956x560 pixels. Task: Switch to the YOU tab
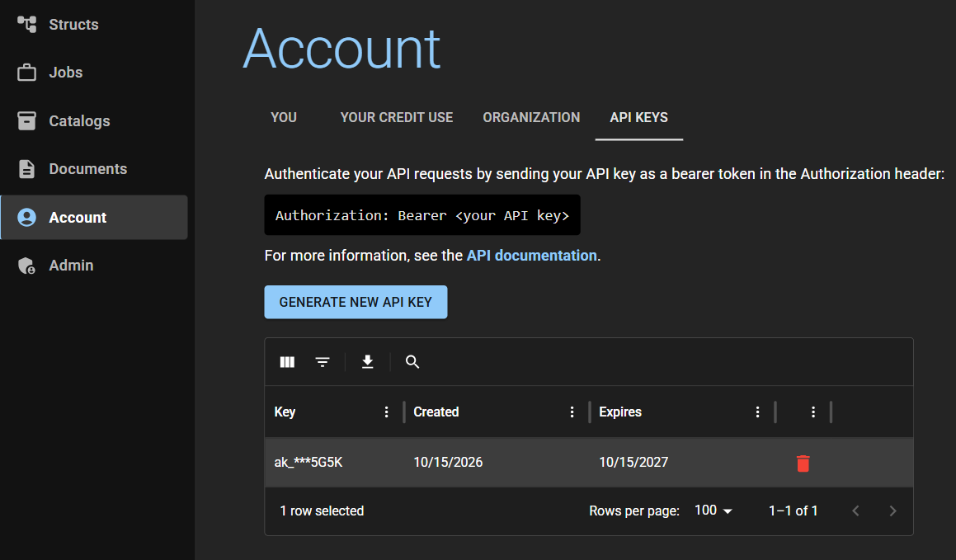click(284, 118)
